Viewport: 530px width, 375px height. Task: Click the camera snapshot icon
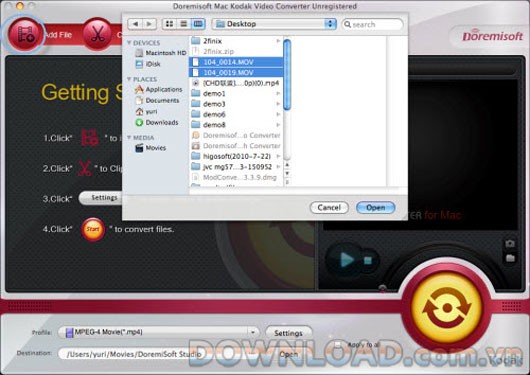pyautogui.click(x=510, y=243)
